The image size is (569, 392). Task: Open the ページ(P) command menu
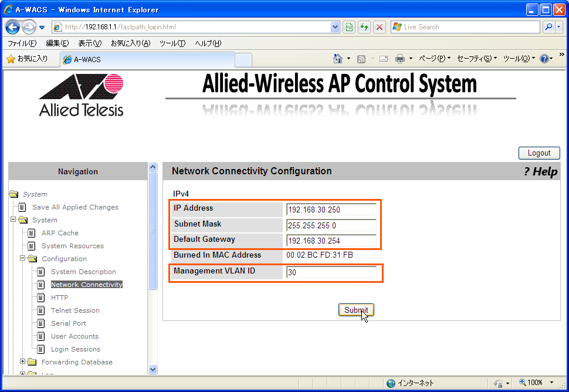(x=435, y=59)
